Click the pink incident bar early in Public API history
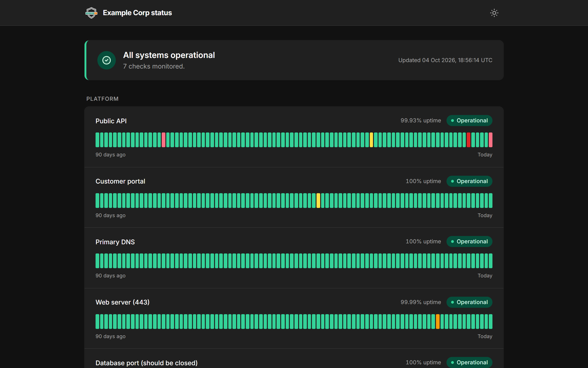 pyautogui.click(x=164, y=140)
